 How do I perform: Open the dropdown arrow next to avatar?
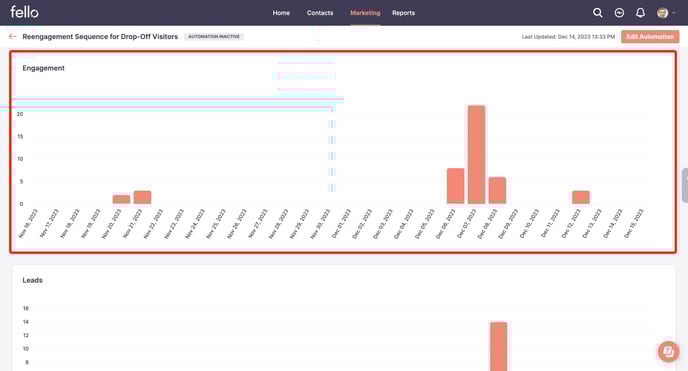pos(674,13)
